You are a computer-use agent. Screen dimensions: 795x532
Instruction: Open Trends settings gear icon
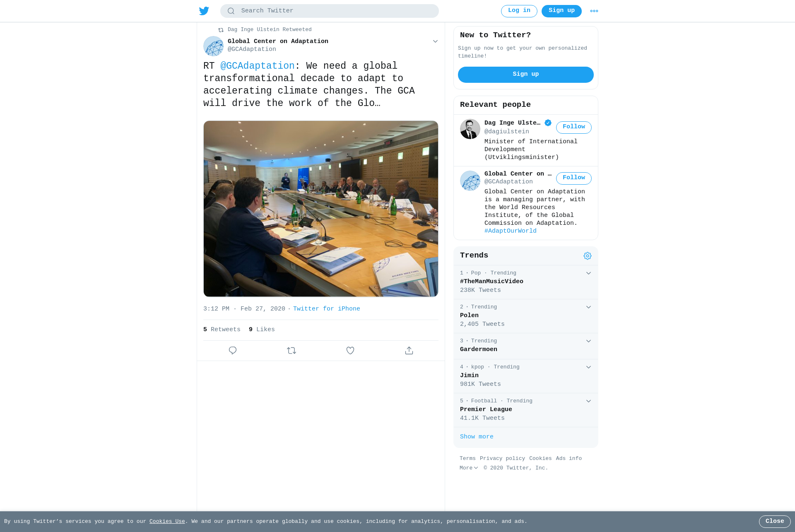click(x=588, y=256)
